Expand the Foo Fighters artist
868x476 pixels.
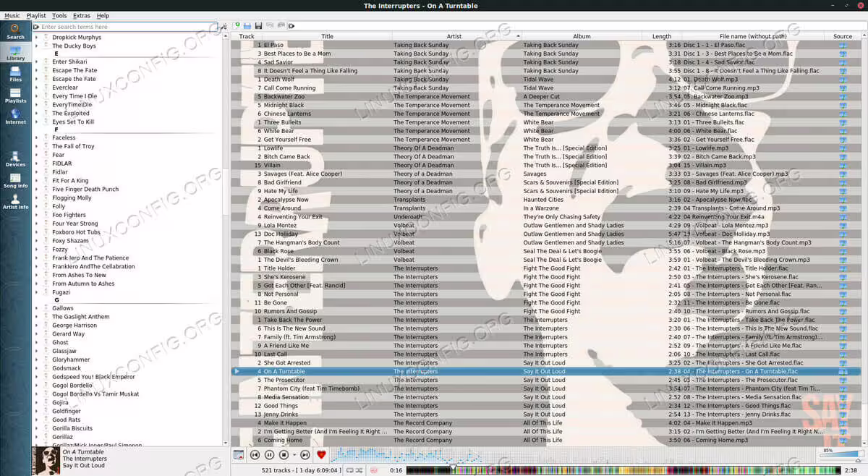[37, 215]
